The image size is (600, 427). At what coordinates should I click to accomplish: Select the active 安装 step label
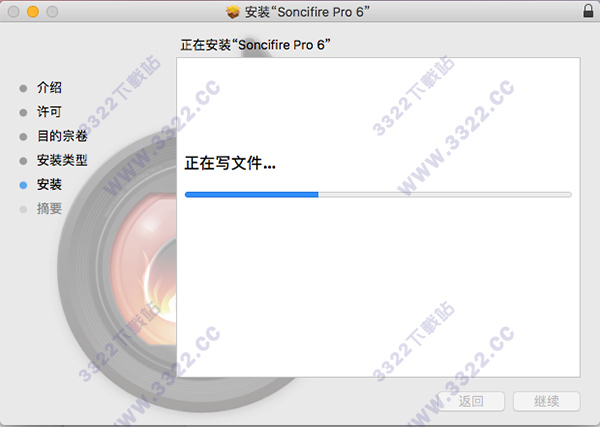tap(49, 184)
